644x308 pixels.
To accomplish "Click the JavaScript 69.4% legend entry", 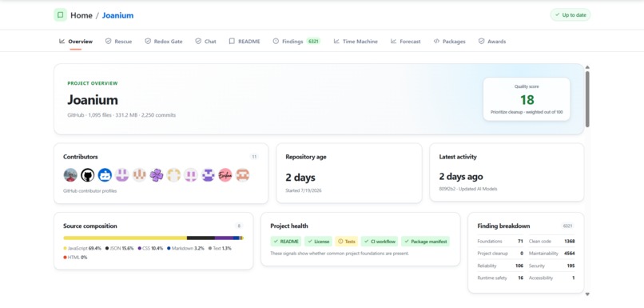I will (x=82, y=248).
